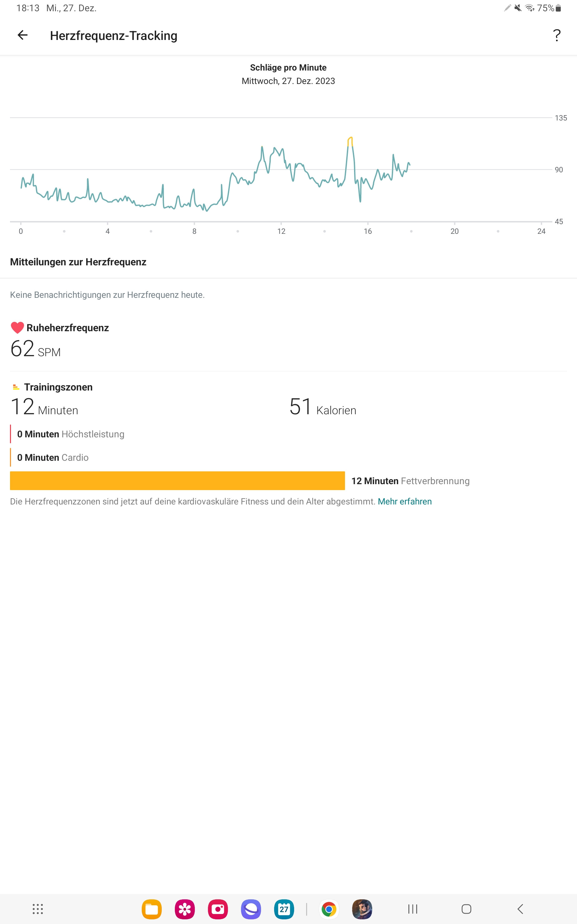
Task: Tap the red Höchstleistung zone marker
Action: pos(10,434)
